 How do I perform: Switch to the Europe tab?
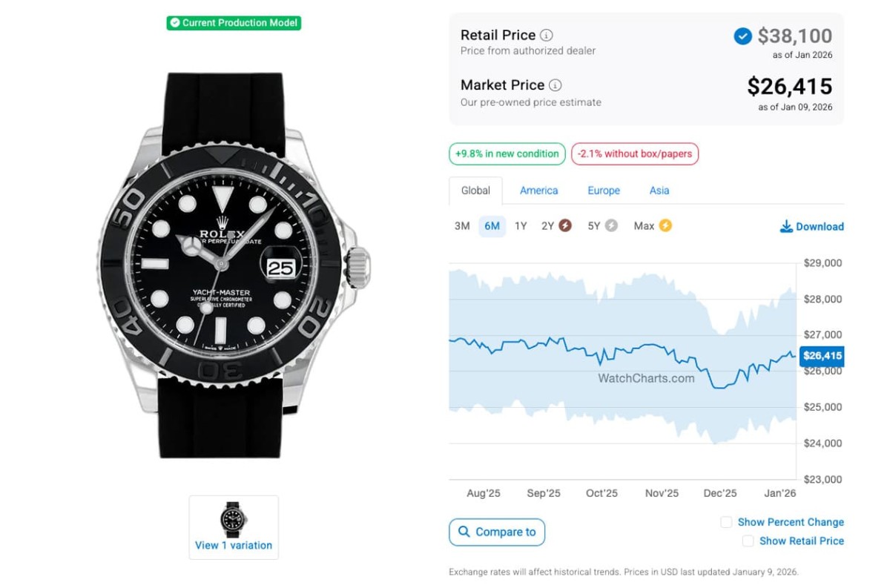(x=604, y=191)
